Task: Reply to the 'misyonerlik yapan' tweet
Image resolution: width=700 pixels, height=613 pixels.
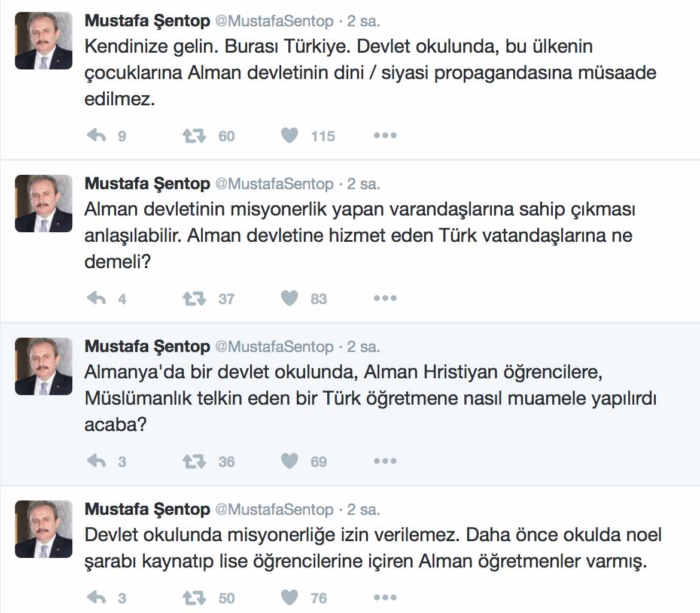Action: coord(96,298)
